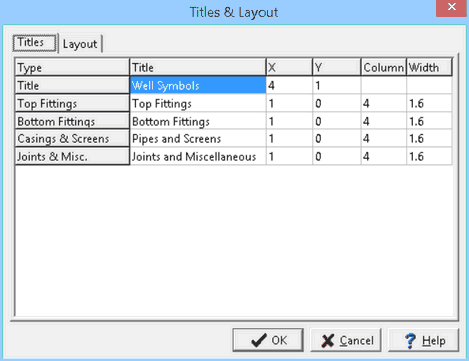Click Width 1.6 in Joints & Misc. row
The width and height of the screenshot is (469, 361).
tap(429, 156)
